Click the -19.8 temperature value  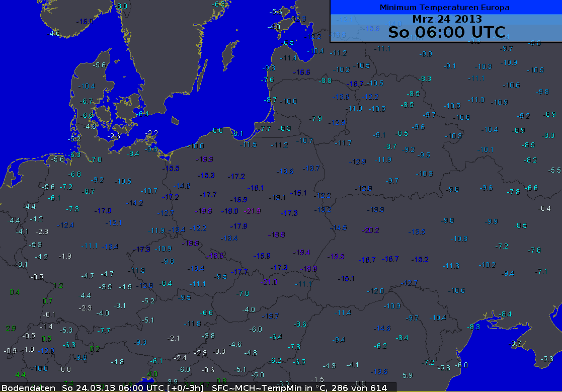coord(203,211)
